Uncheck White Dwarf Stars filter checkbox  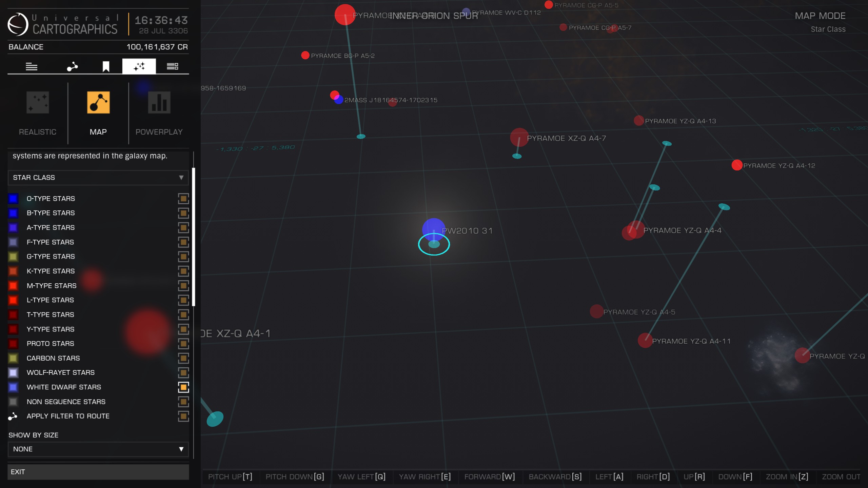[x=183, y=387]
